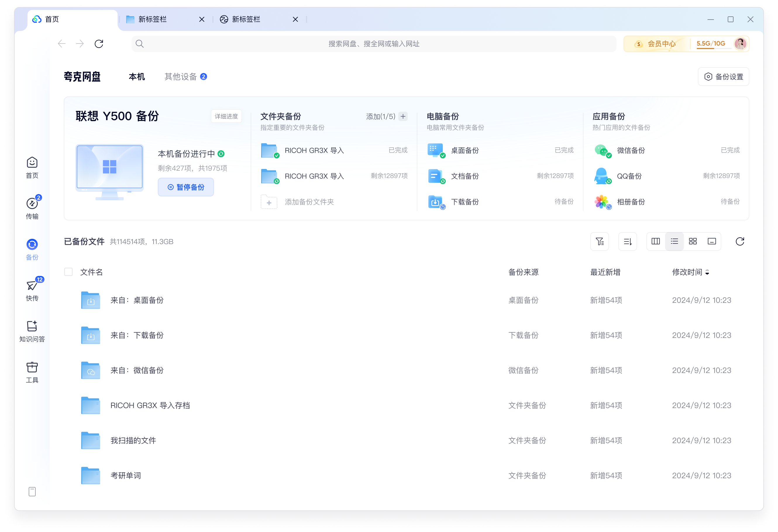Click the phone icon at sidebar bottom

click(32, 491)
